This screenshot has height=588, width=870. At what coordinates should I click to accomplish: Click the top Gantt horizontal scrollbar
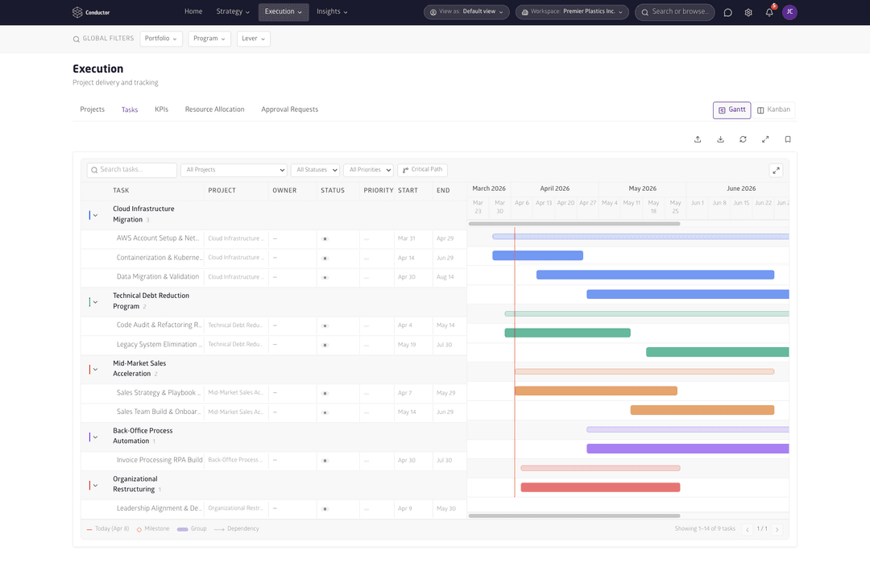574,224
